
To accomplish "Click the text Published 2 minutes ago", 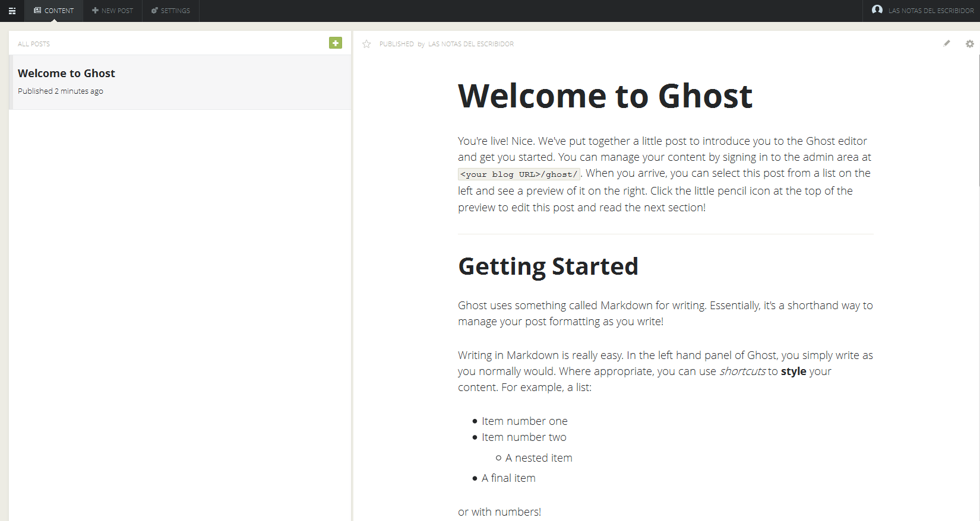I will tap(61, 91).
